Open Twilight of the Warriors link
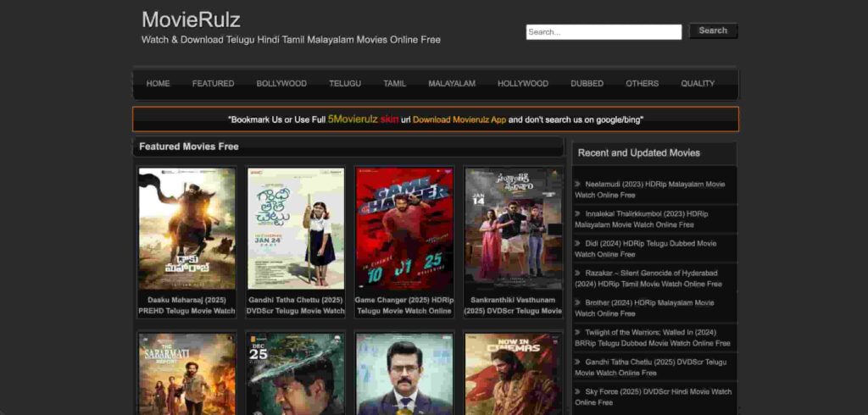Screen dimensions: 868x415 (x=653, y=338)
